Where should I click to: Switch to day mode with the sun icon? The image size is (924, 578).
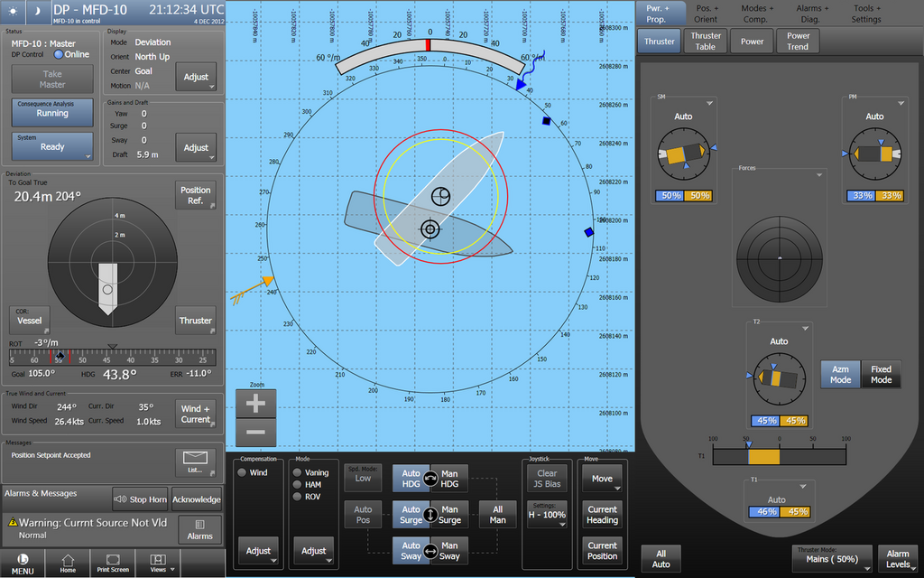coord(13,13)
